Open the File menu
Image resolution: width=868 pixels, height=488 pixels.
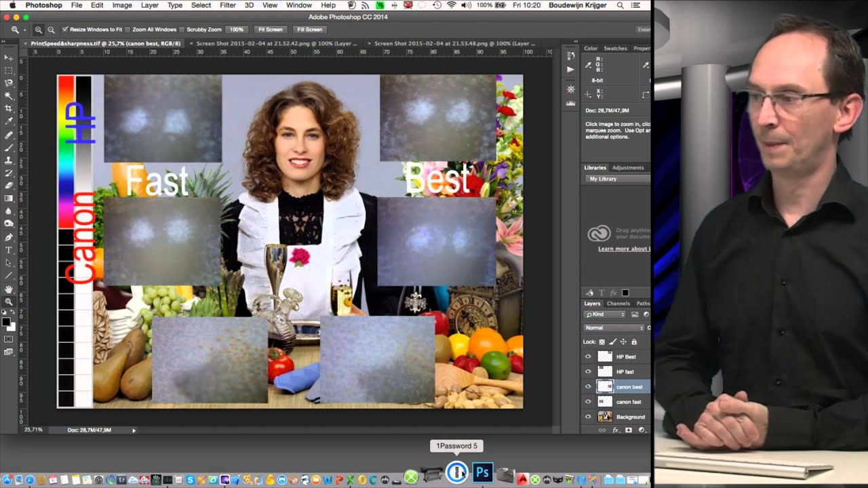point(77,5)
